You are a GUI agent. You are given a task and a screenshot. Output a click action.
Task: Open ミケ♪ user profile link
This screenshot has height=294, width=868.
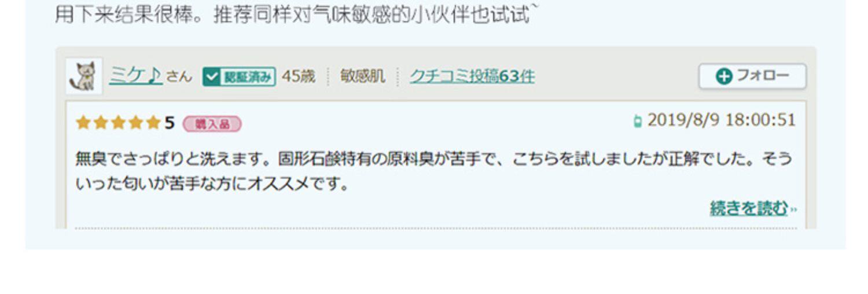(x=135, y=76)
